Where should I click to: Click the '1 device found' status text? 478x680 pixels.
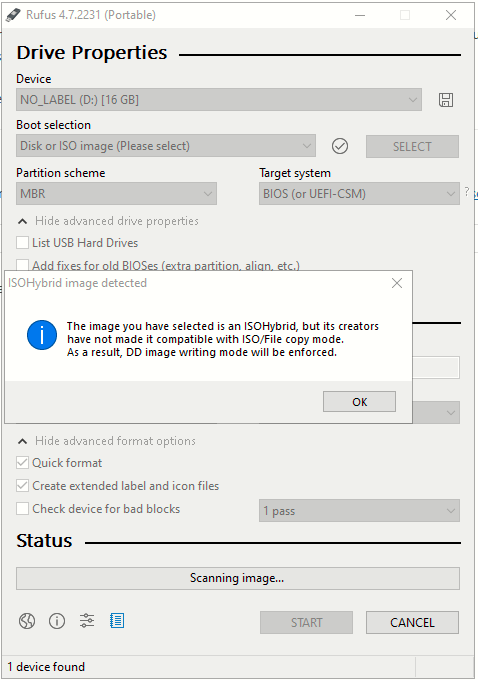click(46, 667)
